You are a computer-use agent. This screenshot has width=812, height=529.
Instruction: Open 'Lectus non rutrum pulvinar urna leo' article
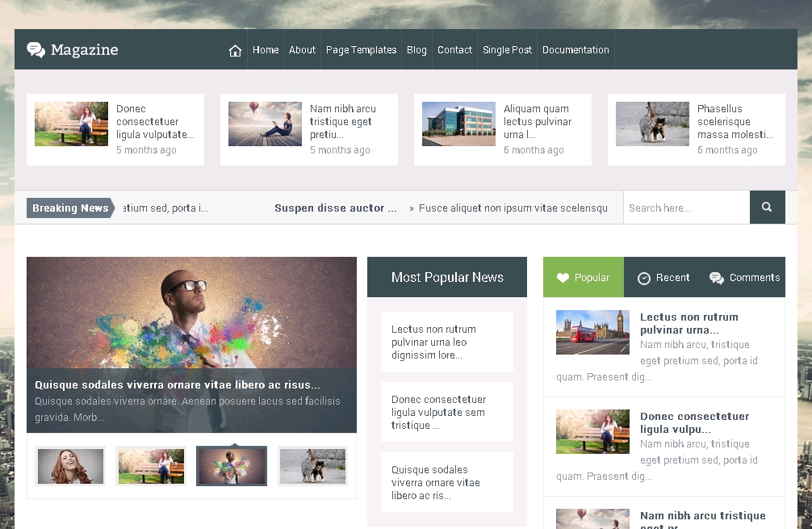434,342
